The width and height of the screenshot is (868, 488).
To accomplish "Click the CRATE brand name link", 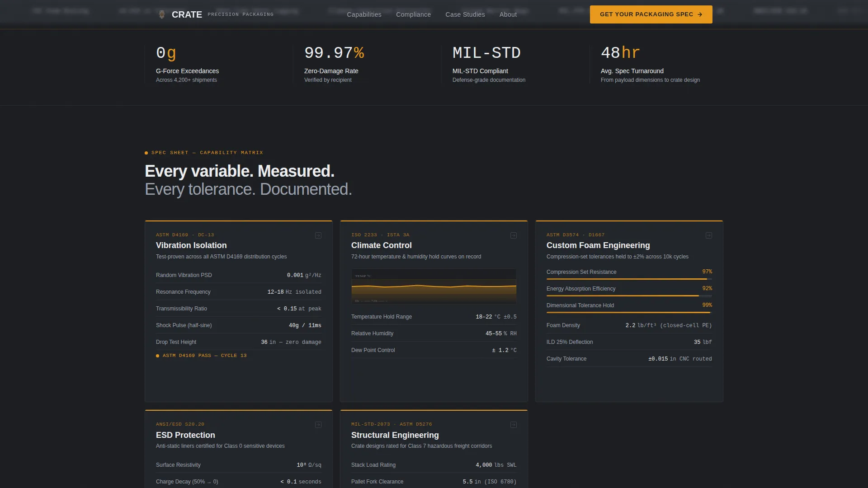I will 187,14.
